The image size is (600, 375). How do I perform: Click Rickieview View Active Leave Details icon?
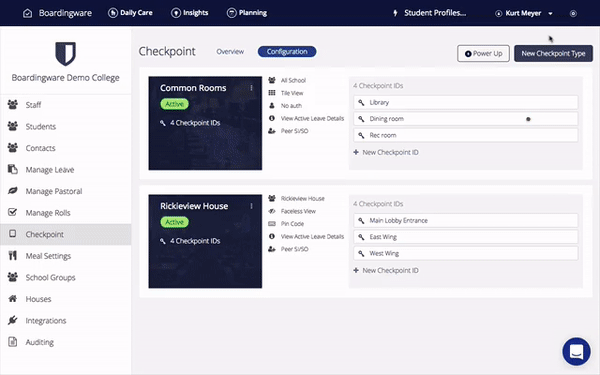point(272,236)
